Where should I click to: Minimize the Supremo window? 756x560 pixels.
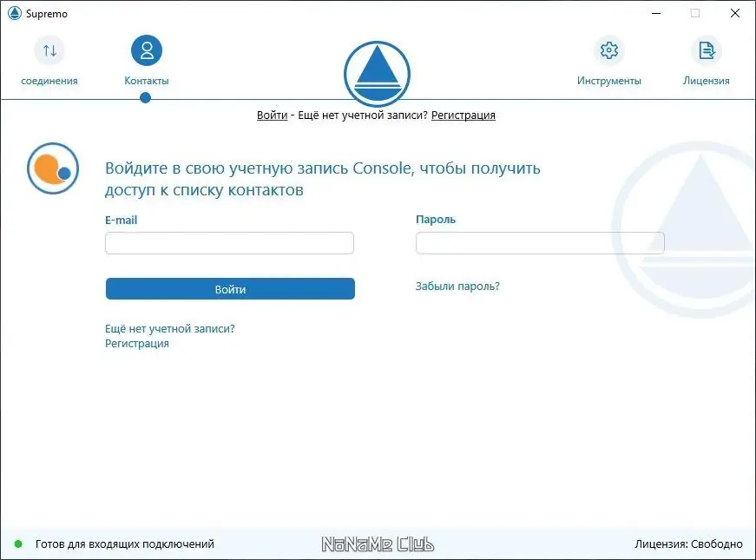coord(656,13)
